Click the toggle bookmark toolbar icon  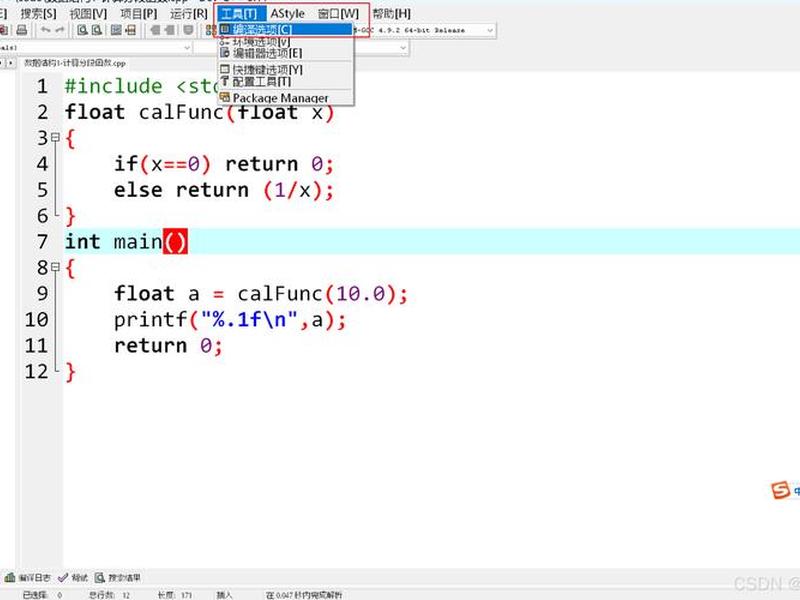pyautogui.click(x=188, y=30)
